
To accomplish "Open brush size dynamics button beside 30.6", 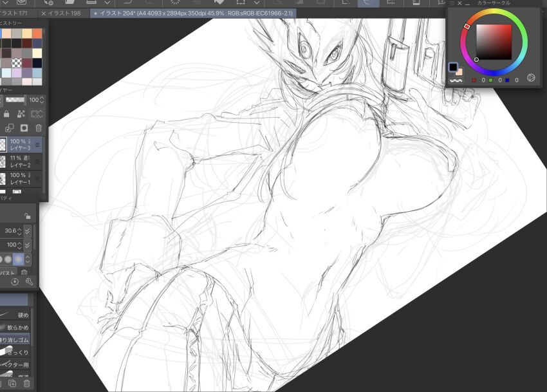I will pos(27,231).
